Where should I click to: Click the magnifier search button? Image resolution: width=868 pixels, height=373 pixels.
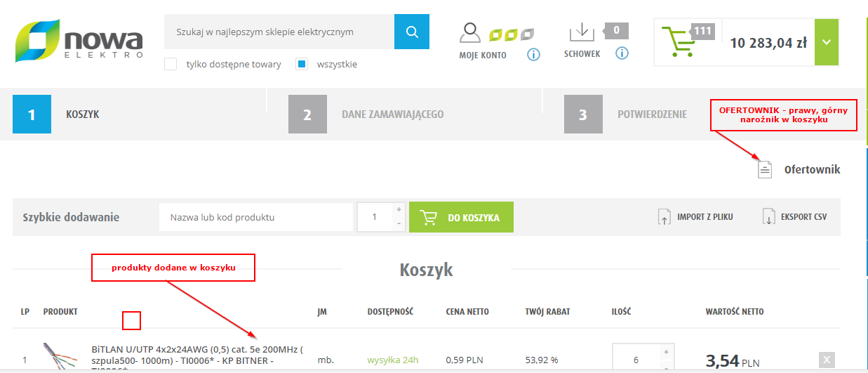[412, 32]
